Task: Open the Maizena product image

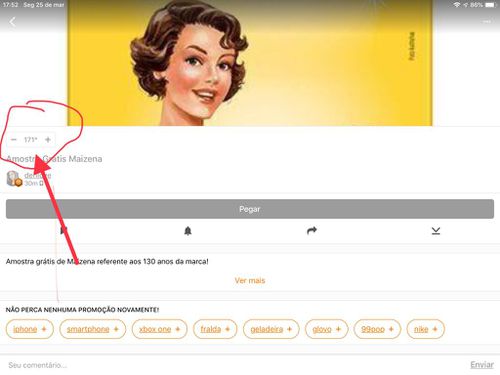Action: pyautogui.click(x=250, y=63)
